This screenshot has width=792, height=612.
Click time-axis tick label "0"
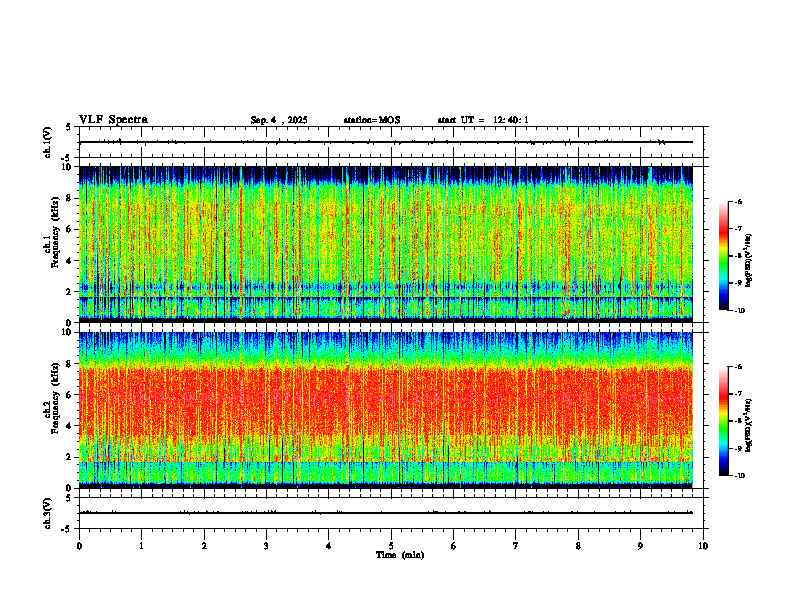pos(79,546)
